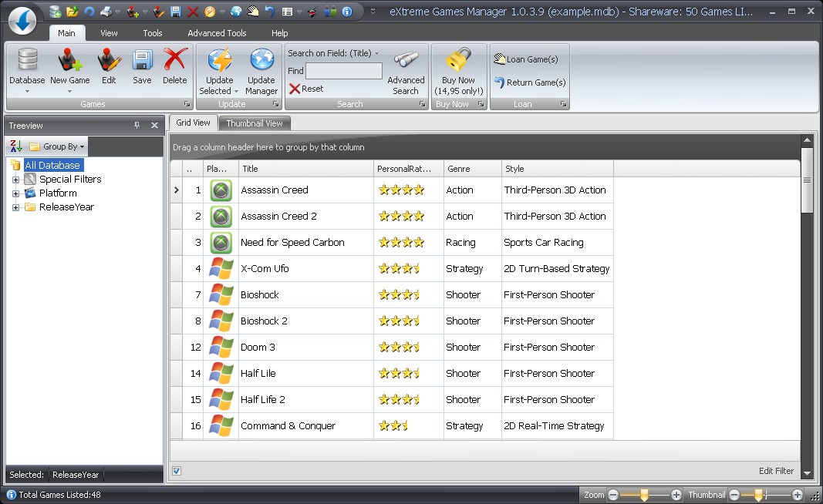Open the round application menu button

point(22,21)
